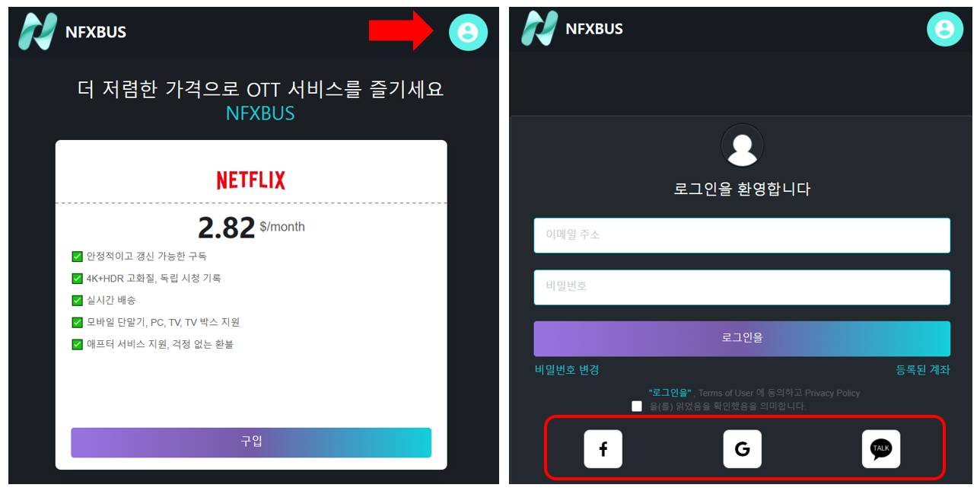Click the 애프터 서비스 지원, 걱정 없는 환불 text
This screenshot has width=980, height=491.
click(x=160, y=344)
